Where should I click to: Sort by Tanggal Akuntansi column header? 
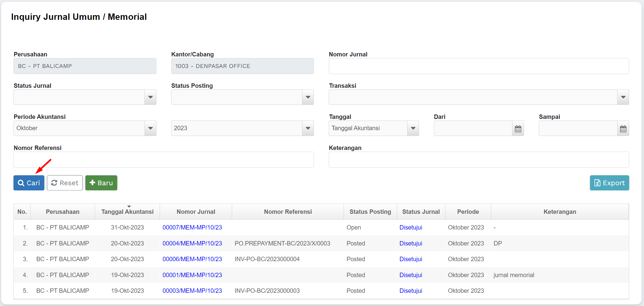[x=127, y=212]
